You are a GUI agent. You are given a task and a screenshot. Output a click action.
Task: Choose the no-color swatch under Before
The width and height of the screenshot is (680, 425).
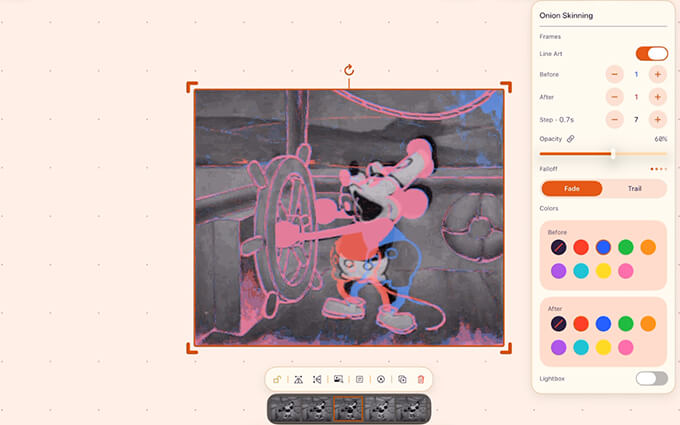coord(559,247)
